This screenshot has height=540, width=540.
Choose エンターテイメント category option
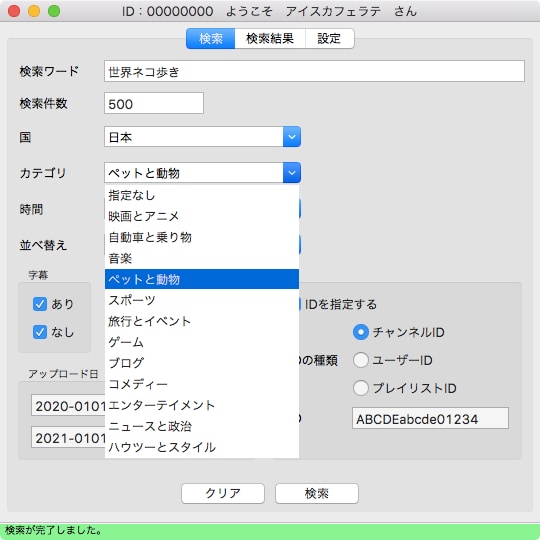point(202,405)
